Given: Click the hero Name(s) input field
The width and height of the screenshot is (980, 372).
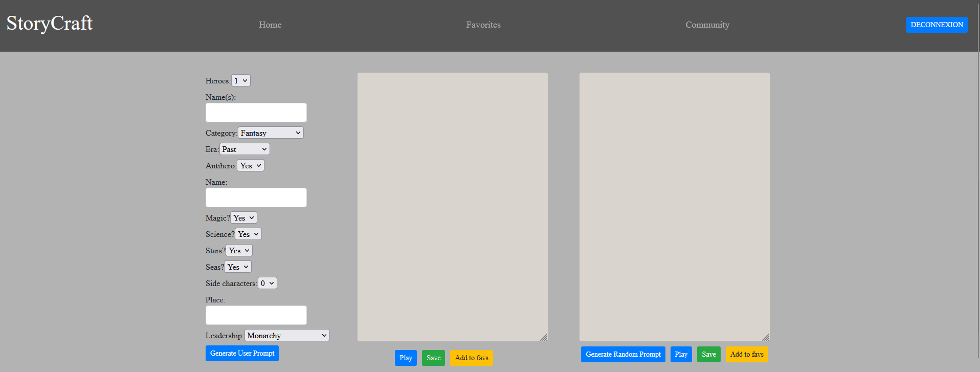Looking at the screenshot, I should tap(256, 113).
